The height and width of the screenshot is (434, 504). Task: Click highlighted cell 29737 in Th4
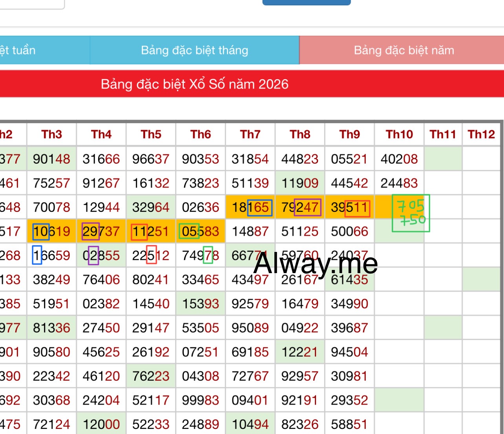[101, 232]
